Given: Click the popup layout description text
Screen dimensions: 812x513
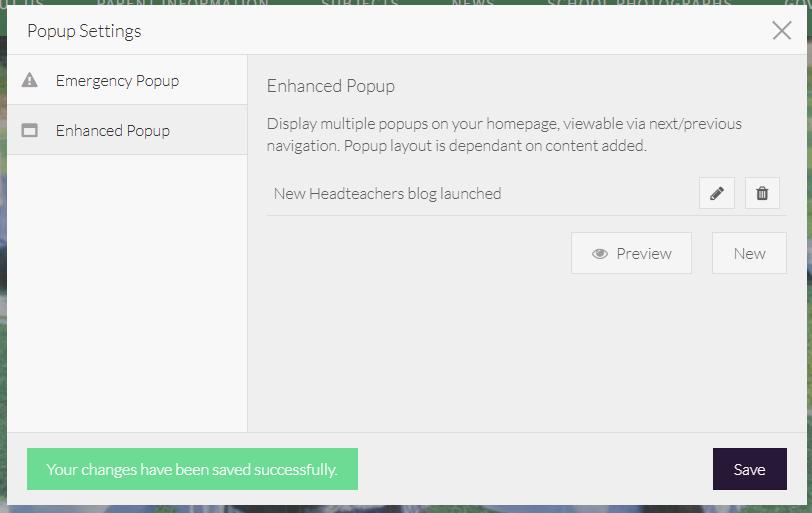Looking at the screenshot, I should coord(504,135).
